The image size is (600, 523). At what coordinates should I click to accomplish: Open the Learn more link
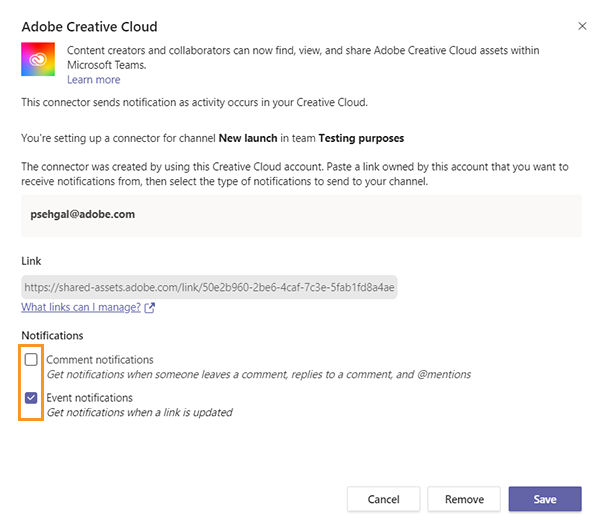tap(94, 80)
